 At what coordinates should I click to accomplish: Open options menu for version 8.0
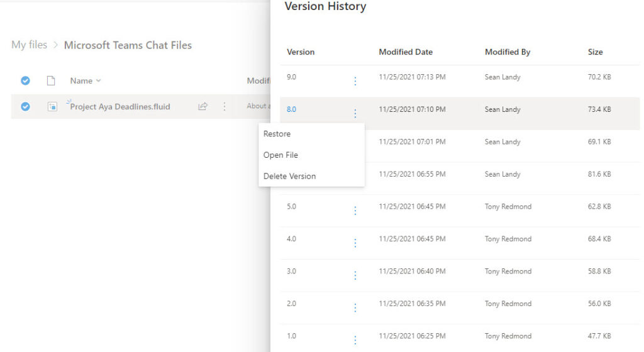click(x=355, y=114)
